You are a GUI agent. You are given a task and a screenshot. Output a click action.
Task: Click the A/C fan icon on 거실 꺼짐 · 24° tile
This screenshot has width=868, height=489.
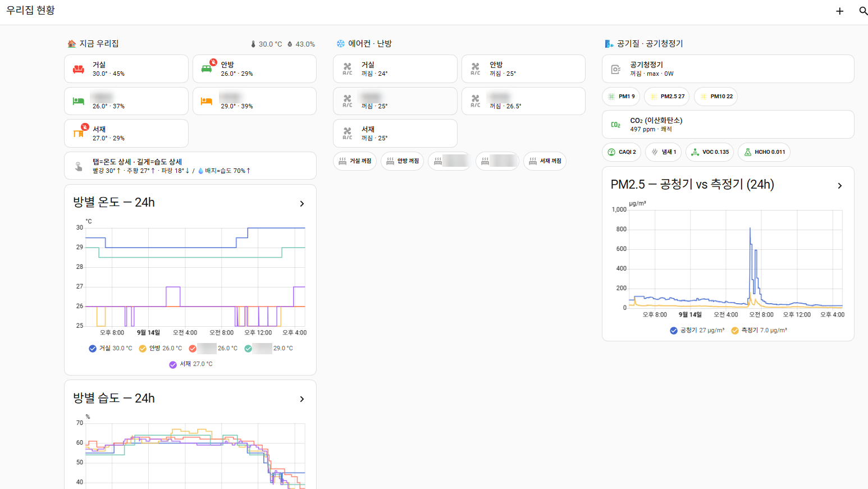pos(348,69)
